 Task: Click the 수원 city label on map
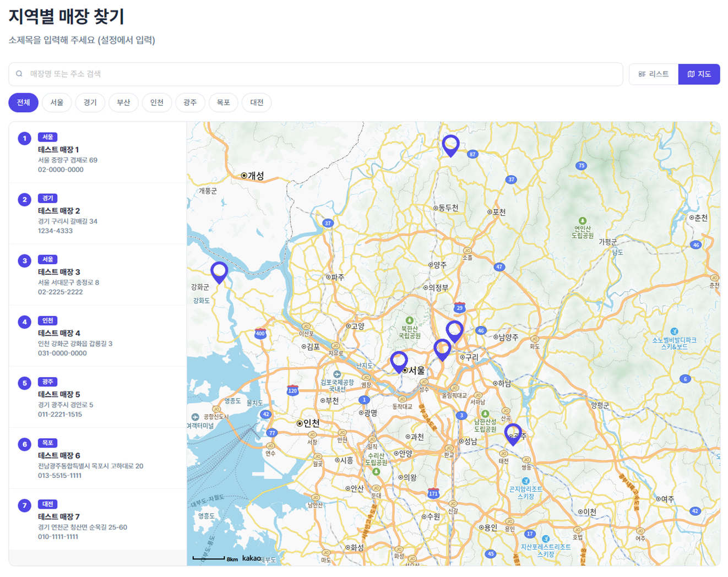click(431, 516)
